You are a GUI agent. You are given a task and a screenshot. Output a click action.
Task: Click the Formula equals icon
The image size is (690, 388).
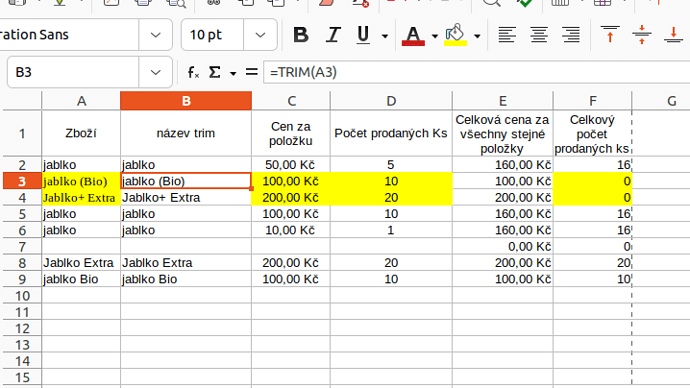tap(252, 72)
